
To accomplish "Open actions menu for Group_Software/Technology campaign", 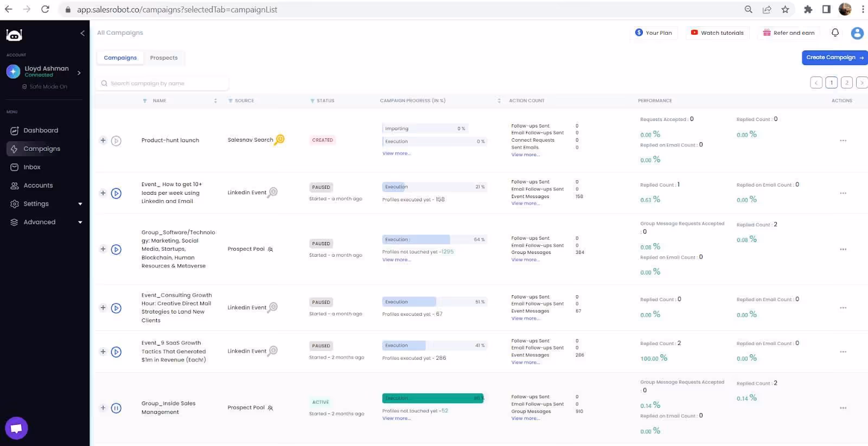I will tap(843, 250).
